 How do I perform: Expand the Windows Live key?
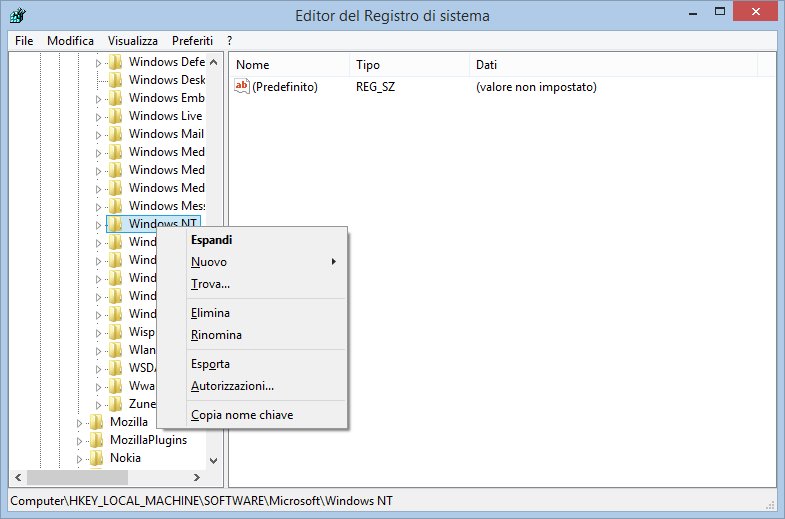pyautogui.click(x=98, y=117)
